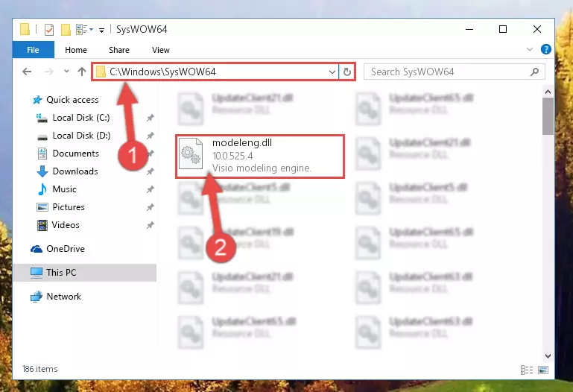This screenshot has height=392, width=573.
Task: Expand the ribbon with the chevron
Action: (530, 49)
